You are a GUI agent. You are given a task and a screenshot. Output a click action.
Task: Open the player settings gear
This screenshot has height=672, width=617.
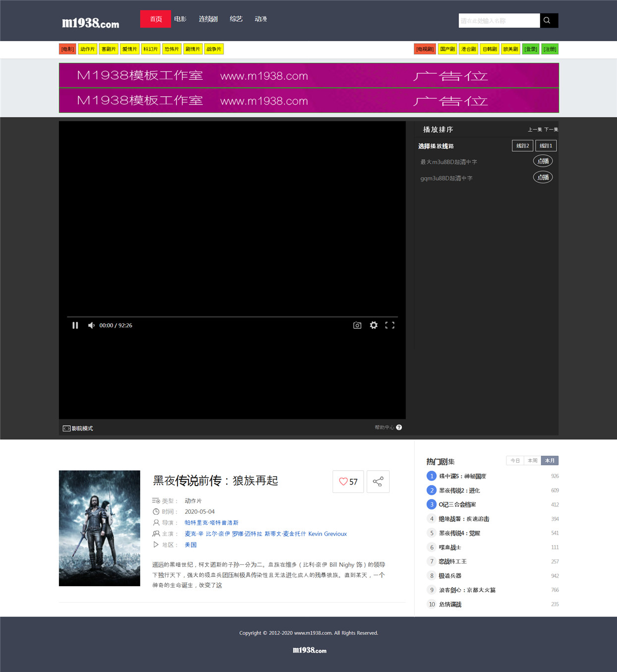tap(374, 325)
